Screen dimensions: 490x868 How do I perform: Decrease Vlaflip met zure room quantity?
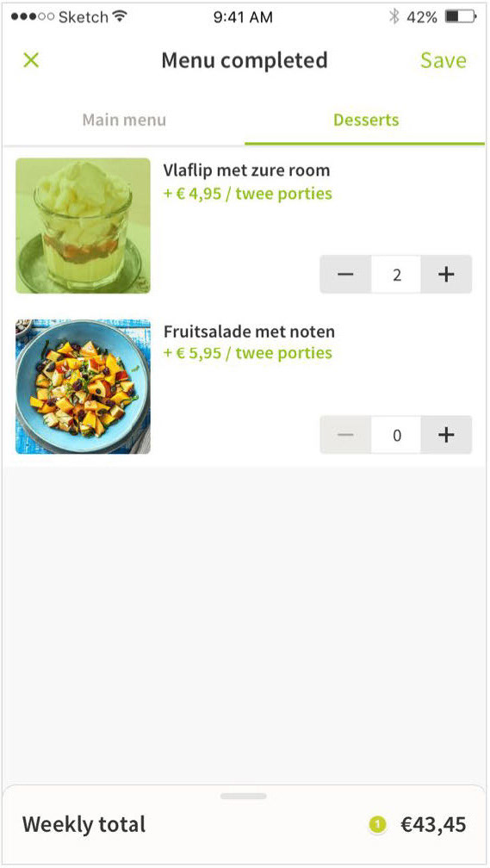click(x=345, y=275)
